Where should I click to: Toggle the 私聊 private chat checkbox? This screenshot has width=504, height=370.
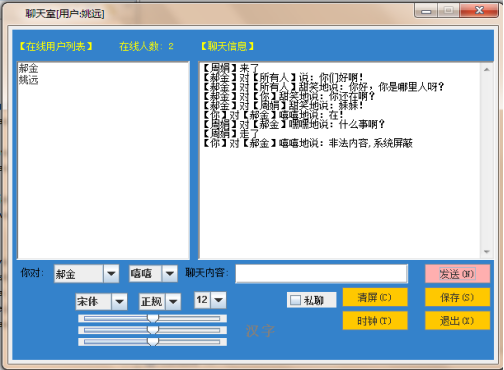click(295, 300)
